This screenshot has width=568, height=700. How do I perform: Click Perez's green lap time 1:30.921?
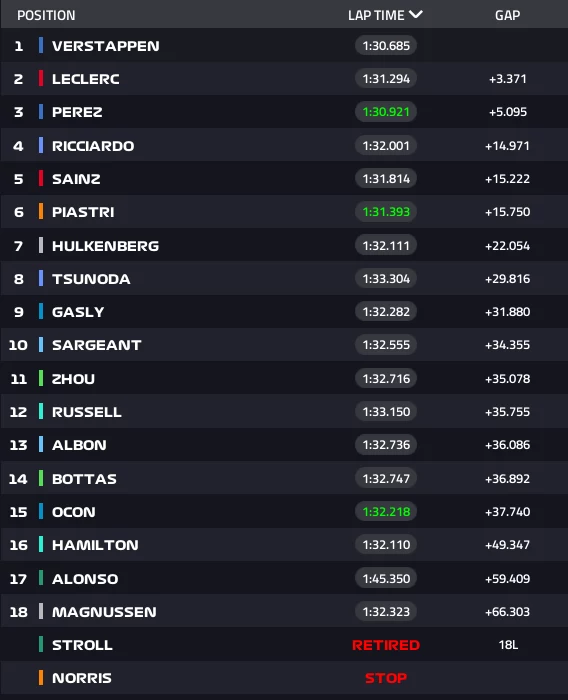[386, 112]
